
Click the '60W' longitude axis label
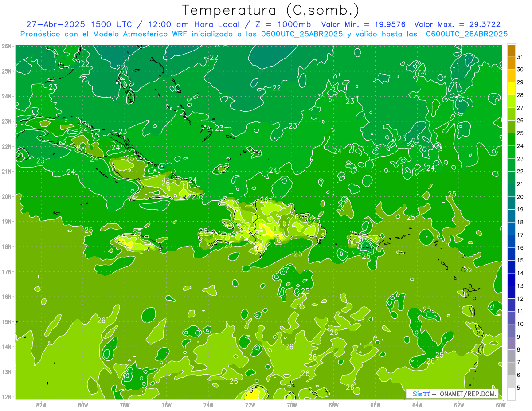point(501,405)
